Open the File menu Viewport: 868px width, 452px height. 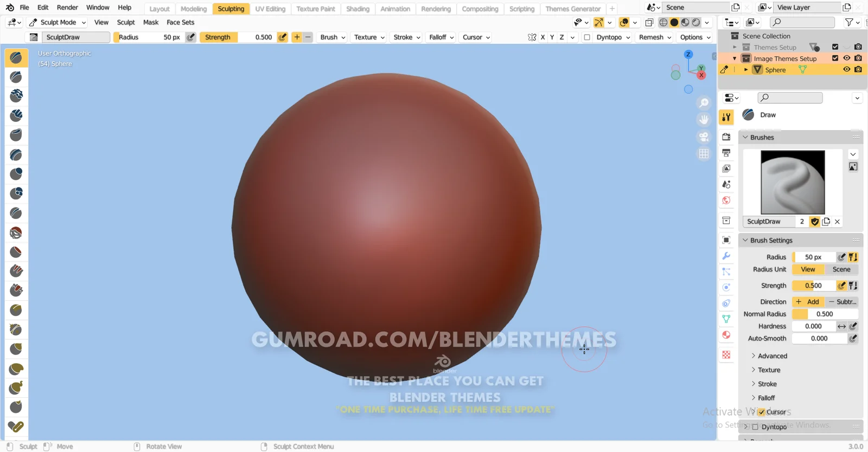pyautogui.click(x=24, y=8)
